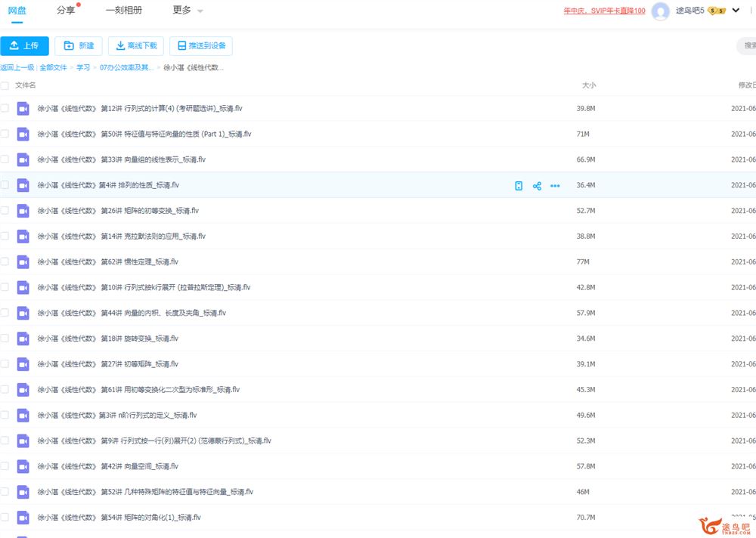
Task: Check the box for the 第14讲 file
Action: click(5, 237)
